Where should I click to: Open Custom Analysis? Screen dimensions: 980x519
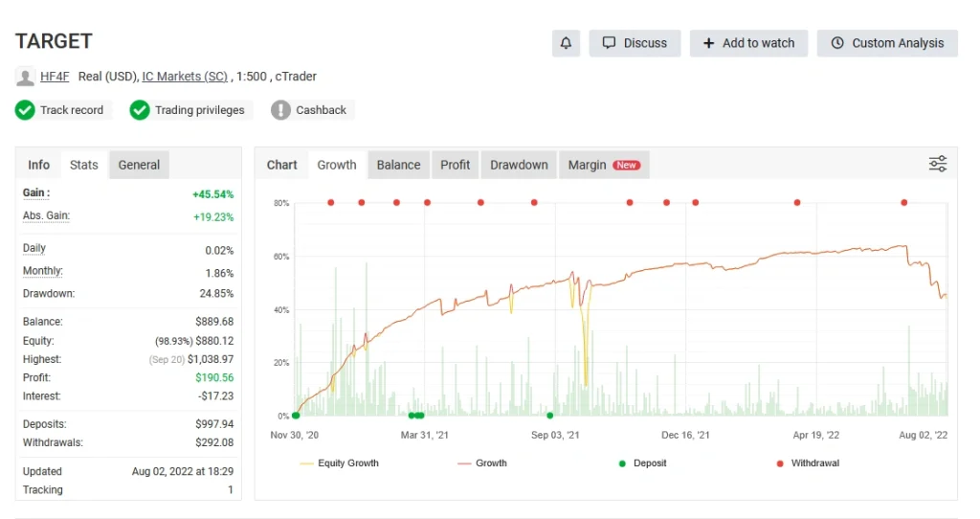point(887,43)
